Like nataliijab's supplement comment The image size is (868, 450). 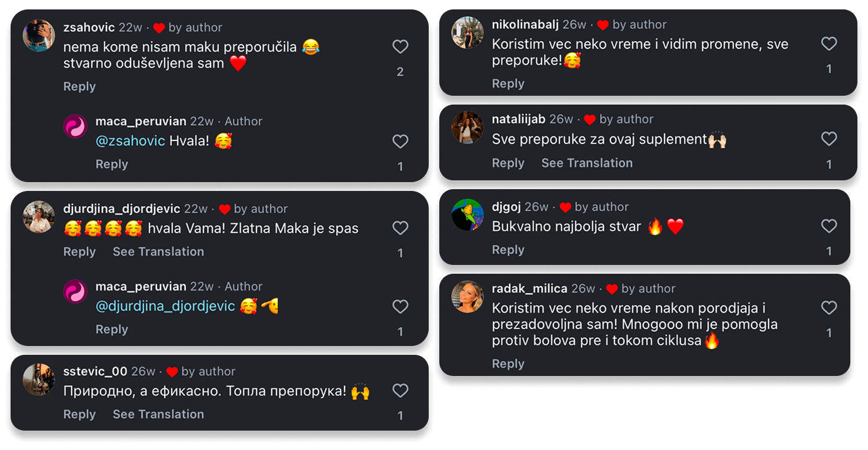coord(829,139)
